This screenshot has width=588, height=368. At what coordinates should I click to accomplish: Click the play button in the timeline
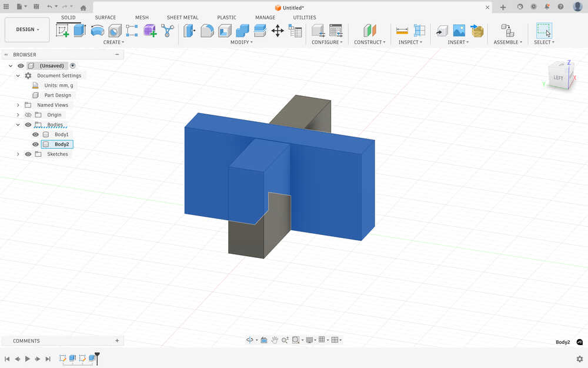click(x=28, y=359)
